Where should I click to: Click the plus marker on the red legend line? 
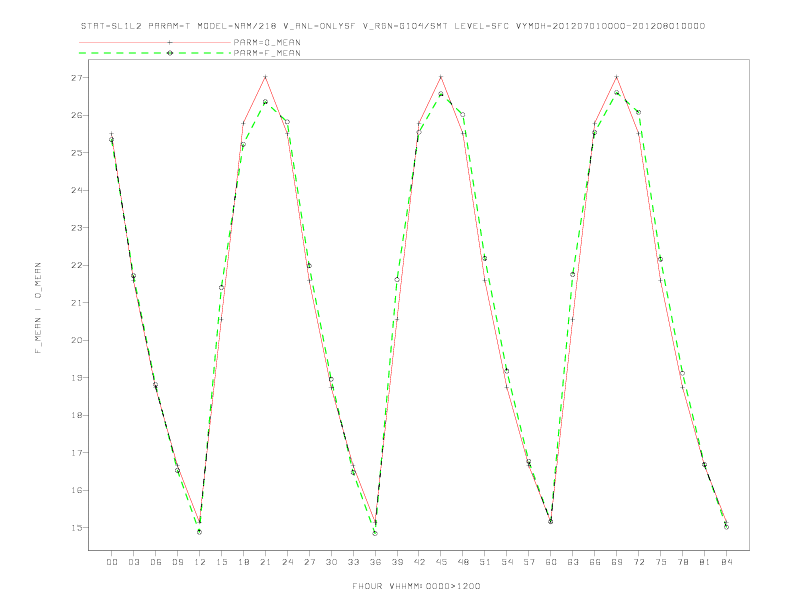coord(170,42)
